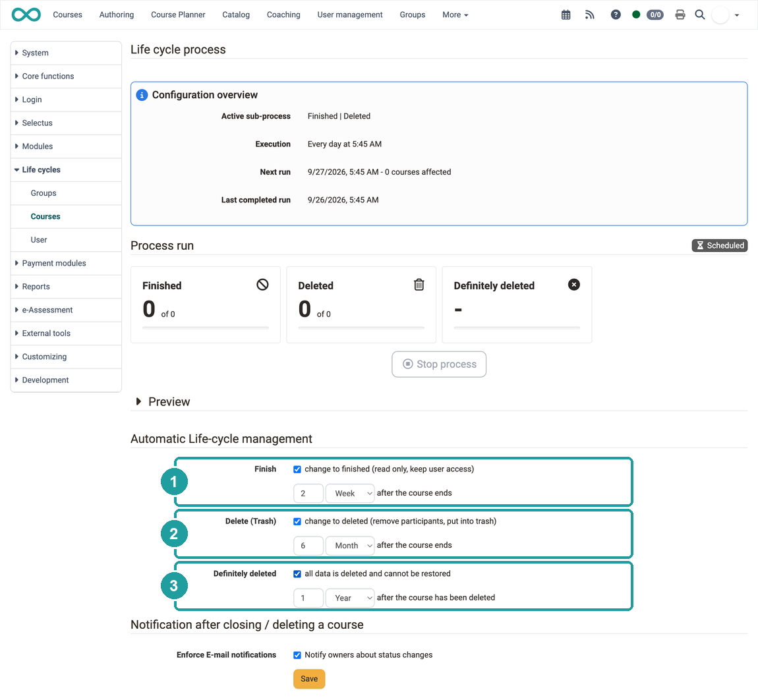Click the trash icon on Deleted card
Image resolution: width=758 pixels, height=700 pixels.
click(x=419, y=285)
